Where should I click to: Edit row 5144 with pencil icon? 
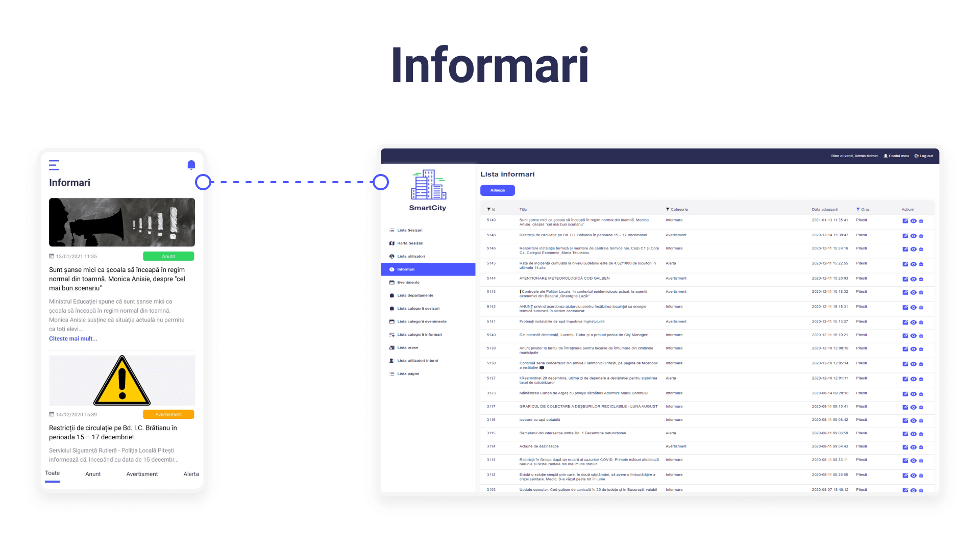[x=905, y=280]
